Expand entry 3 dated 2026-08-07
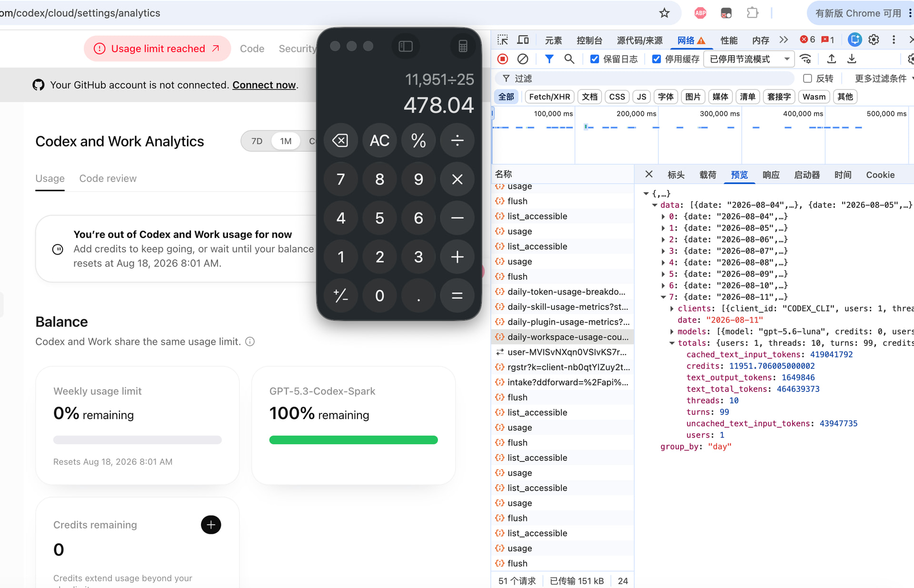914x588 pixels. 663,251
